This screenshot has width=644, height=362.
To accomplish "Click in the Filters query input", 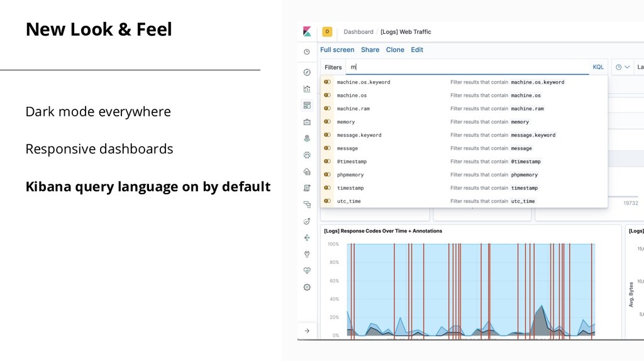I will coord(467,67).
